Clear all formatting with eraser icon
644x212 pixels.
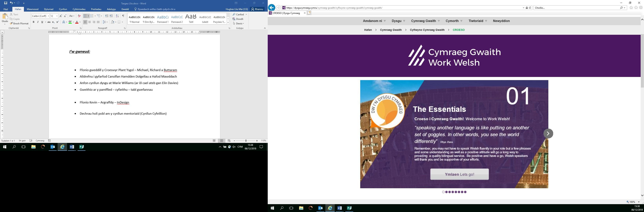[79, 16]
